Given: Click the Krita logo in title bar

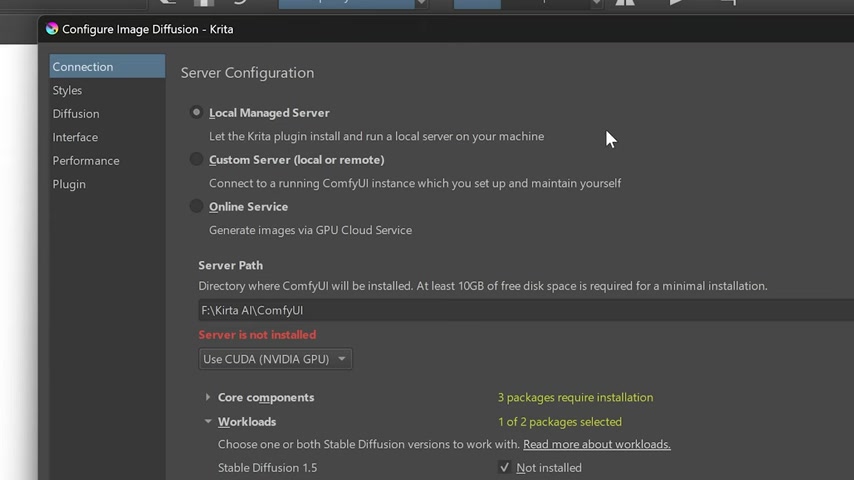Looking at the screenshot, I should (52, 29).
